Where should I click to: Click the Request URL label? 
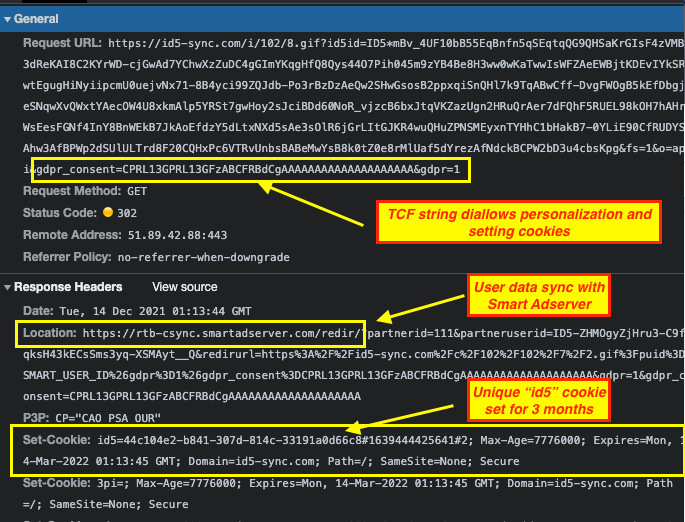(62, 43)
